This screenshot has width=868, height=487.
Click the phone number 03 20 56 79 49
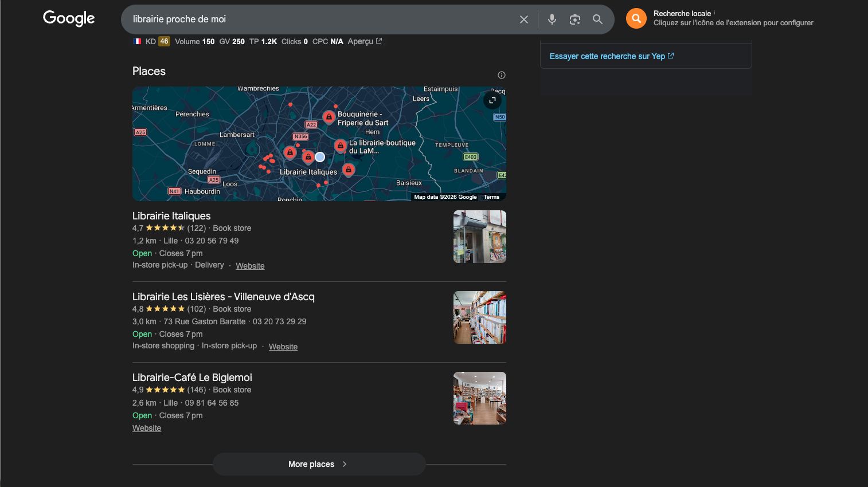tap(212, 241)
